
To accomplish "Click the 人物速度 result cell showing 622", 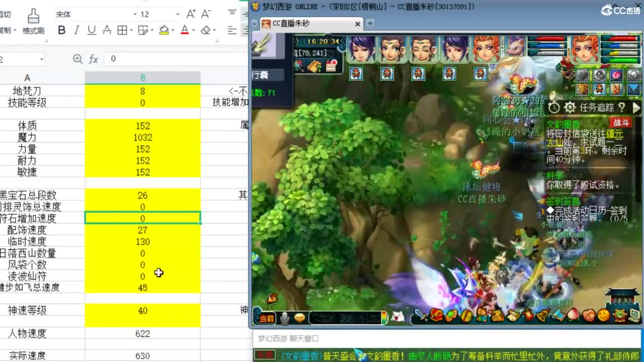I will (143, 333).
